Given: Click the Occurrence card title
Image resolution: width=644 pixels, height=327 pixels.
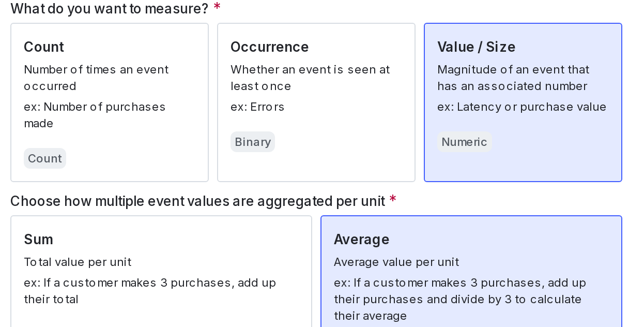Looking at the screenshot, I should point(270,47).
